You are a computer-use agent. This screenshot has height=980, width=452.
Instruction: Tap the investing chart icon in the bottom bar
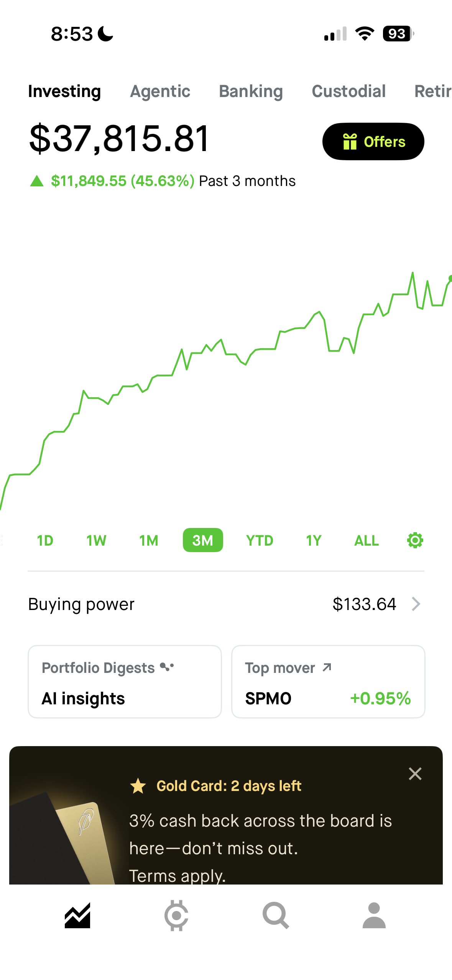[77, 915]
